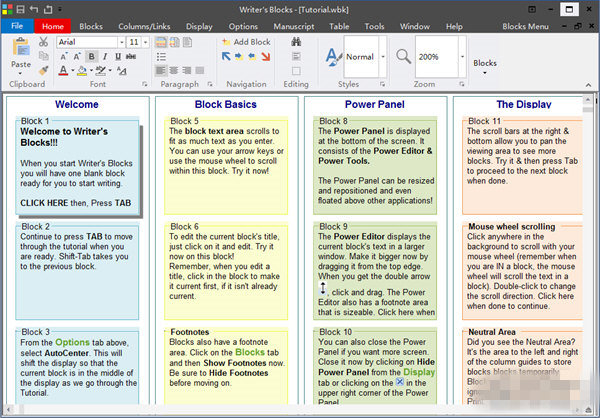Image resolution: width=600 pixels, height=418 pixels.
Task: Click the Undo arrow in quick access bar
Action: coord(33,8)
